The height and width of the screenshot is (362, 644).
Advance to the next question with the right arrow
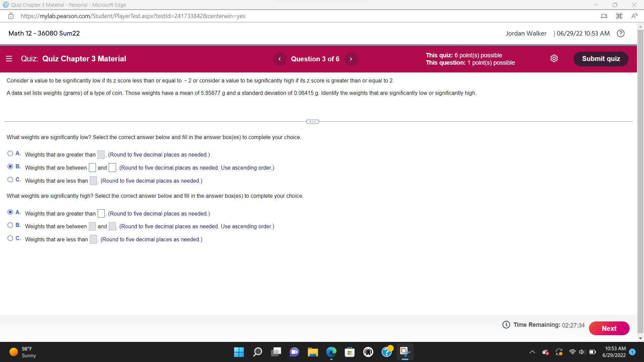pos(351,59)
